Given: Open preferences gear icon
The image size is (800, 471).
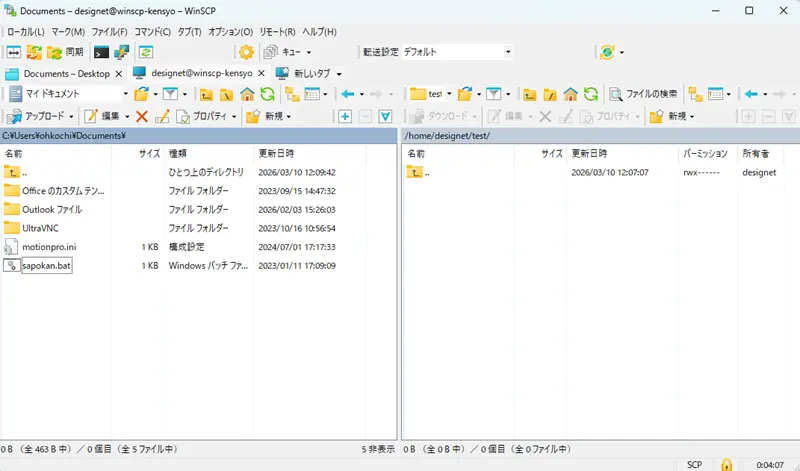Looking at the screenshot, I should [x=246, y=52].
